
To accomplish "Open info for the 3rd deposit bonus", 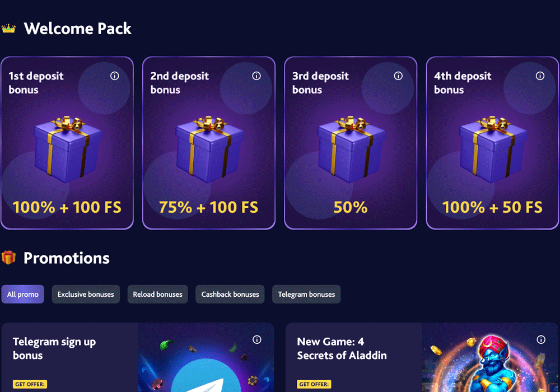I will (x=398, y=76).
